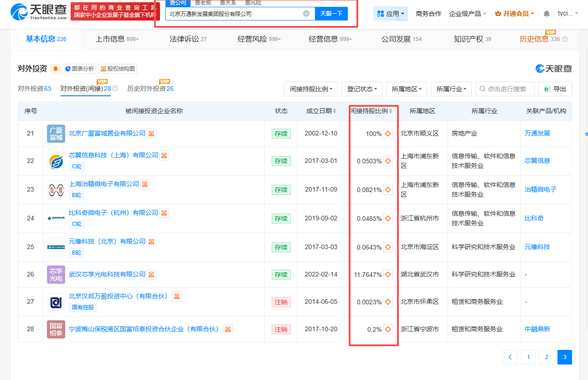Open the 武汉芯享光电科技有限公司 company link
588x380 pixels.
click(x=107, y=274)
